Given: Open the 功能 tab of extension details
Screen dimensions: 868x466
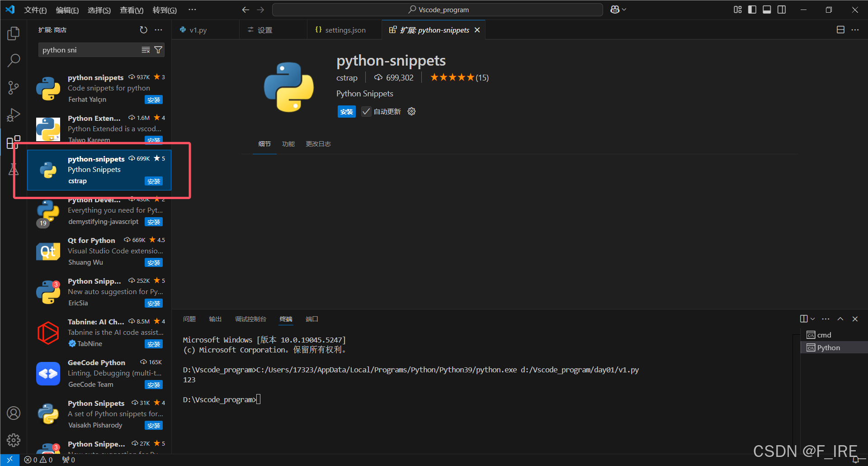Looking at the screenshot, I should click(x=288, y=144).
